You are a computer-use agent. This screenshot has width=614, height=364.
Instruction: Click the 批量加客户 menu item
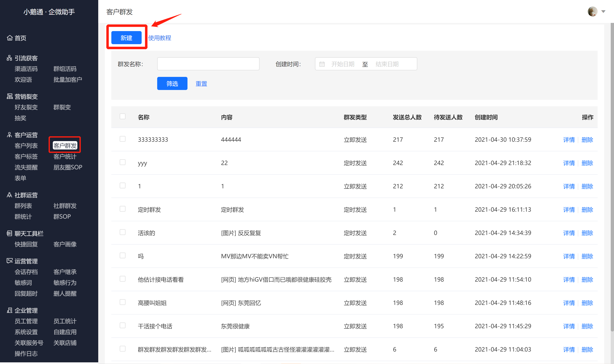tap(68, 80)
